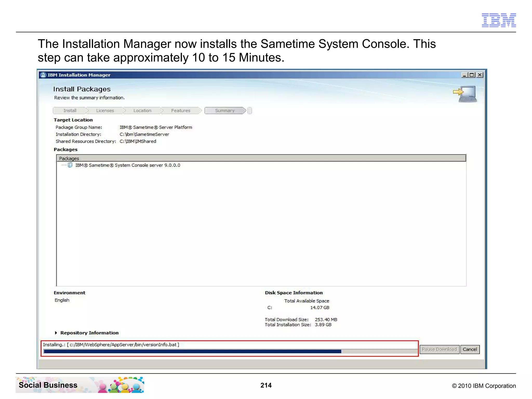Close the IBM Installation Manager window
The width and height of the screenshot is (532, 399).
click(x=480, y=75)
